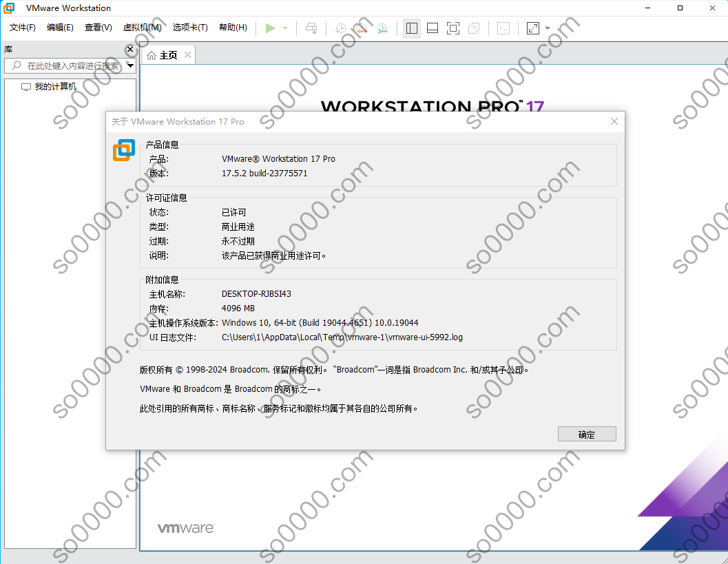Click the host name DESKTOP-RJBSI43
728x564 pixels.
click(x=256, y=294)
